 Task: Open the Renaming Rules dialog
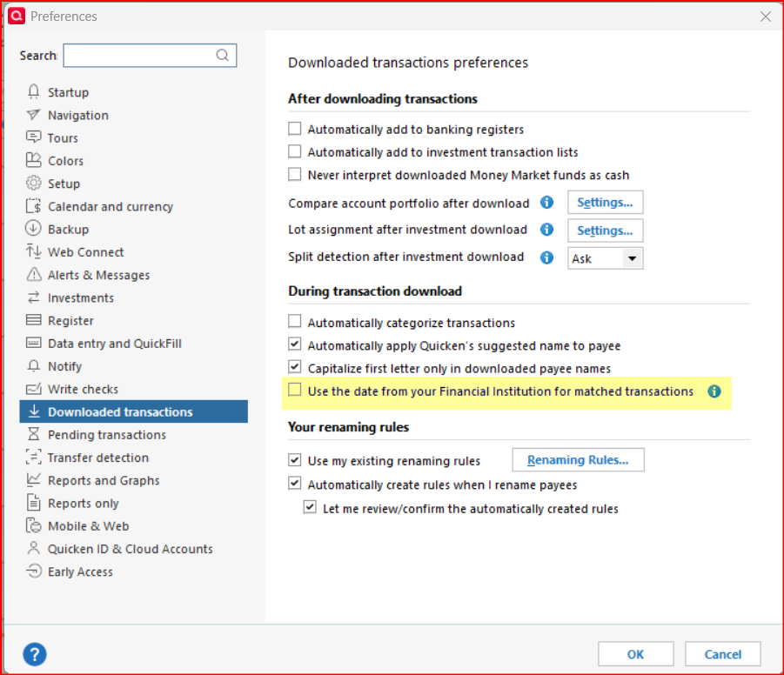click(578, 460)
